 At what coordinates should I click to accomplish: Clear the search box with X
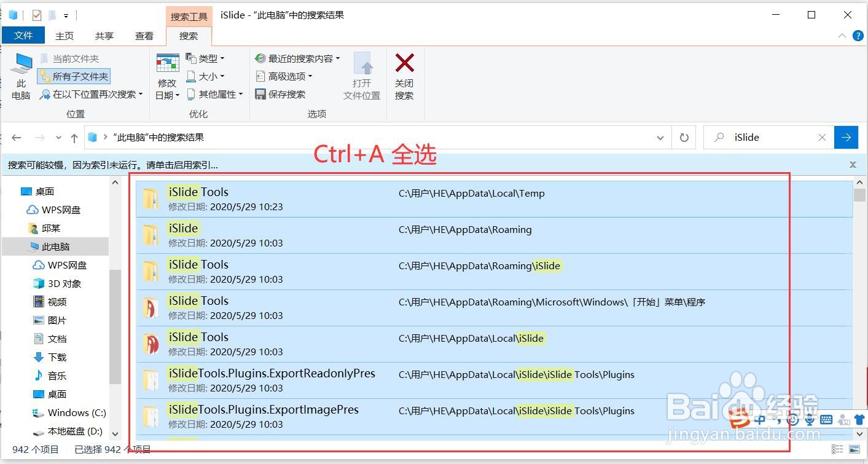[x=822, y=138]
